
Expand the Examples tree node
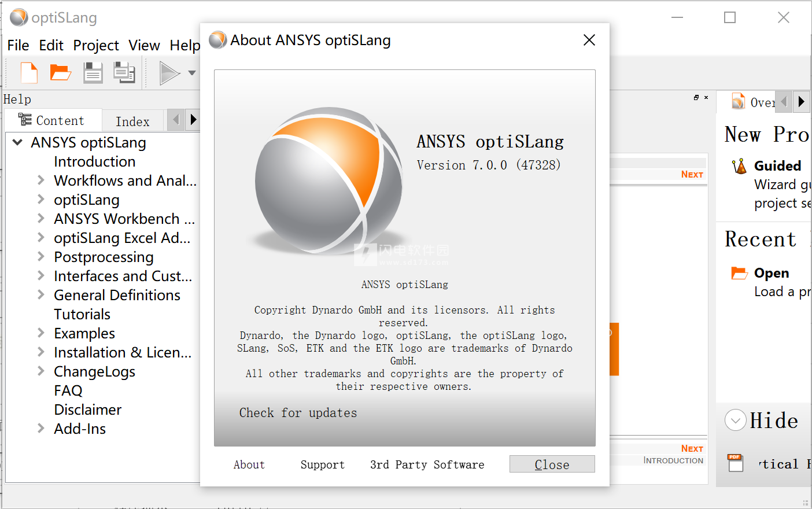coord(40,333)
